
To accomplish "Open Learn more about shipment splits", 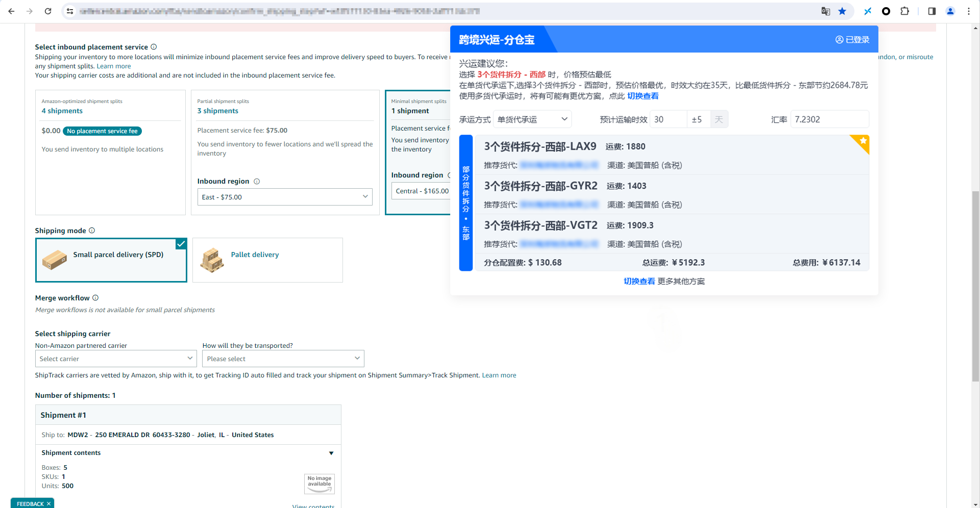I will pyautogui.click(x=114, y=66).
